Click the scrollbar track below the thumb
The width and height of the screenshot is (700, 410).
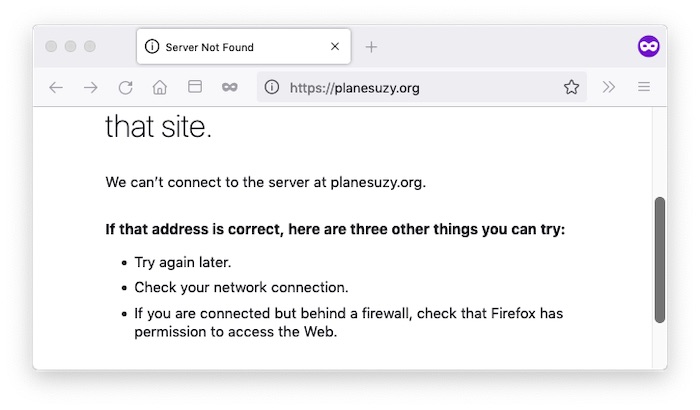(x=660, y=345)
